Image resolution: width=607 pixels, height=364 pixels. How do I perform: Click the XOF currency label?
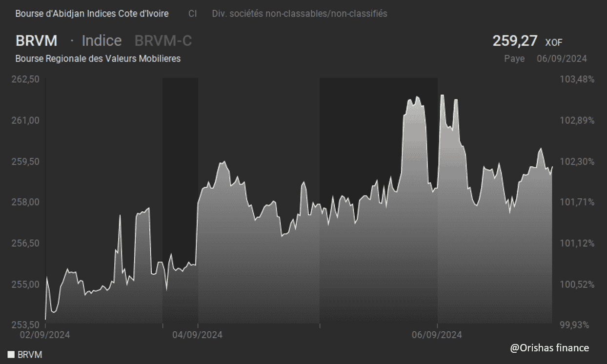tap(554, 43)
